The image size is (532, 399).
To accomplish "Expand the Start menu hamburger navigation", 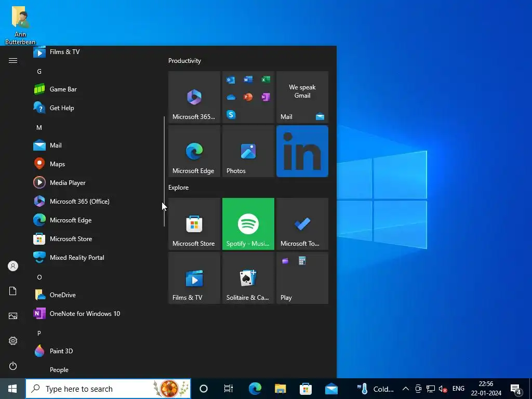I will (x=13, y=60).
